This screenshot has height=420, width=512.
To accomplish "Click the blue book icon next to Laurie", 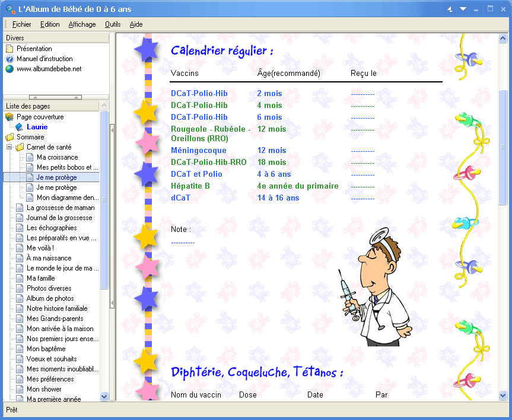I will point(20,126).
